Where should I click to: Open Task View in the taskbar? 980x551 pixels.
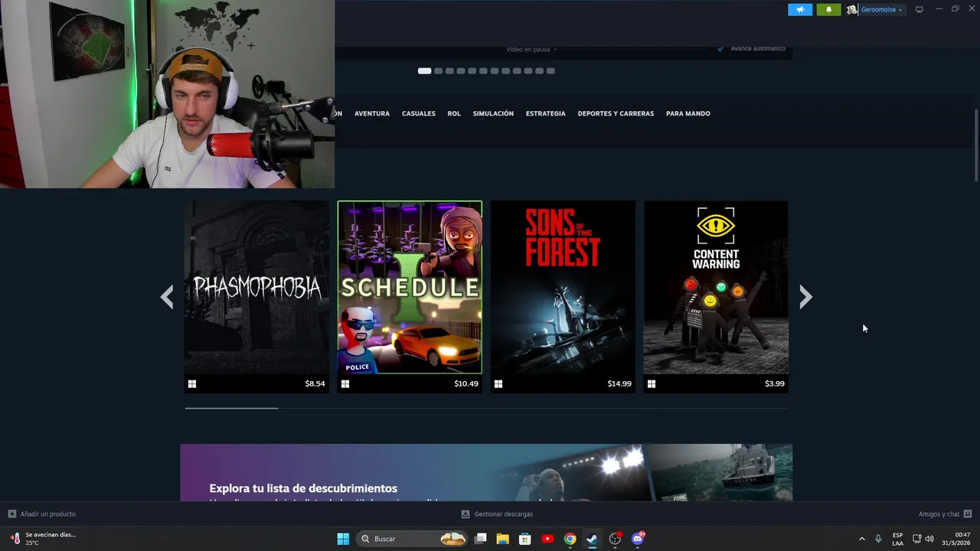pos(481,539)
